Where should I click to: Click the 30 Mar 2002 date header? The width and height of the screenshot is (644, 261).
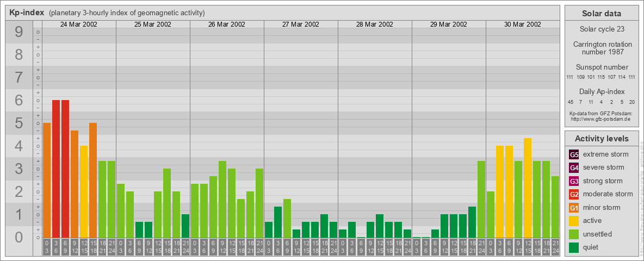[522, 24]
